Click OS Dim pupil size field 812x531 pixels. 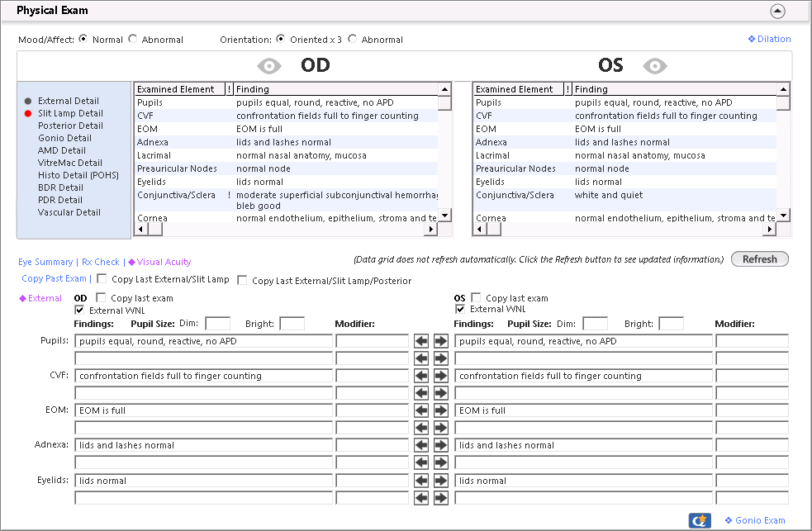tap(595, 324)
